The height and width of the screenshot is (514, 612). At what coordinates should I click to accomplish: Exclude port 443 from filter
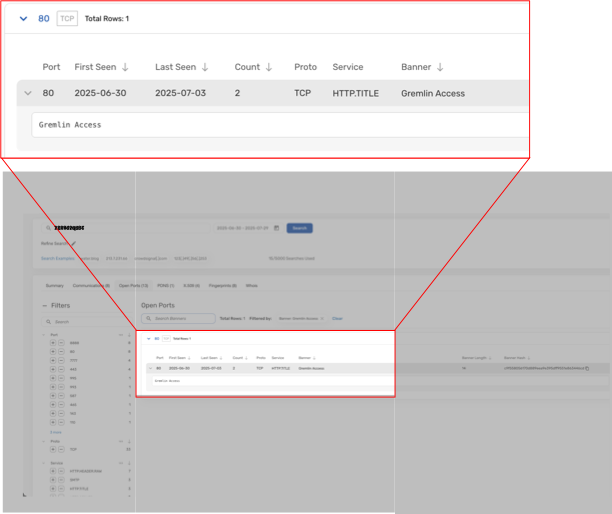coord(61,369)
